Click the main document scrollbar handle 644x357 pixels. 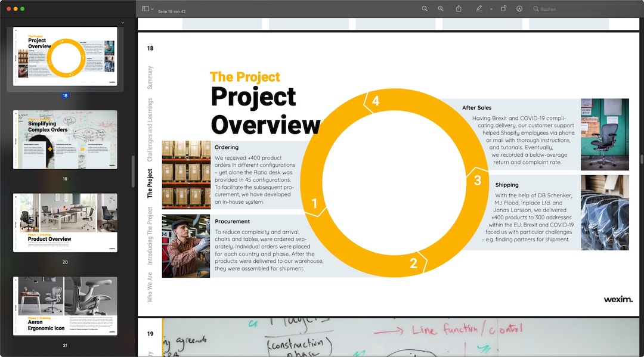click(x=642, y=159)
